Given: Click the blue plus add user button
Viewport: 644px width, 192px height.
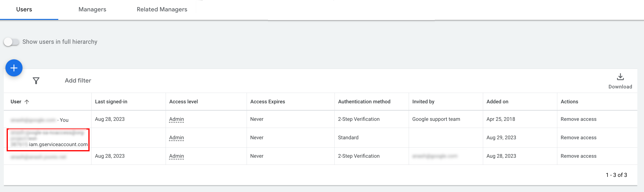Looking at the screenshot, I should [14, 68].
